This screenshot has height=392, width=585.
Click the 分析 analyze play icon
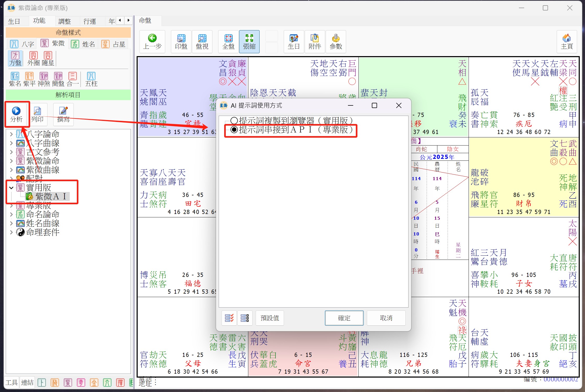[x=16, y=111]
